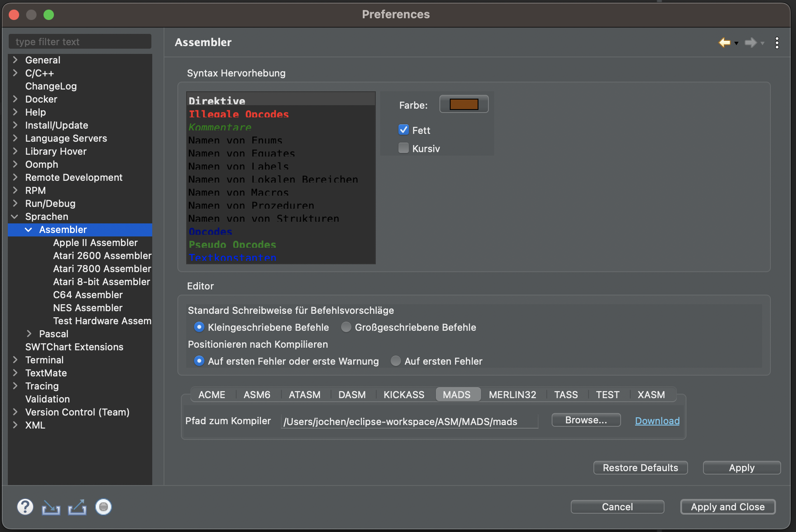Screen dimensions: 796x532
Task: Switch to the KICKASS compiler tab
Action: pyautogui.click(x=404, y=395)
